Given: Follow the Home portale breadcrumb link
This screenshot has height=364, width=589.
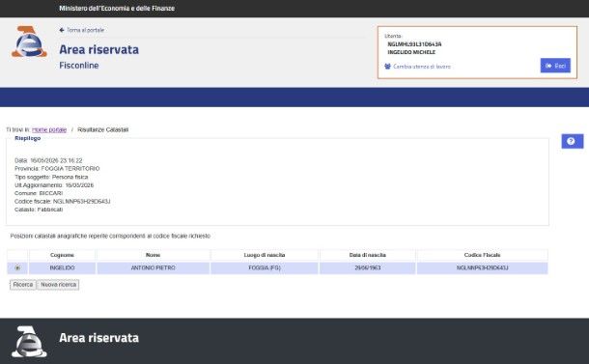Looking at the screenshot, I should [x=49, y=129].
